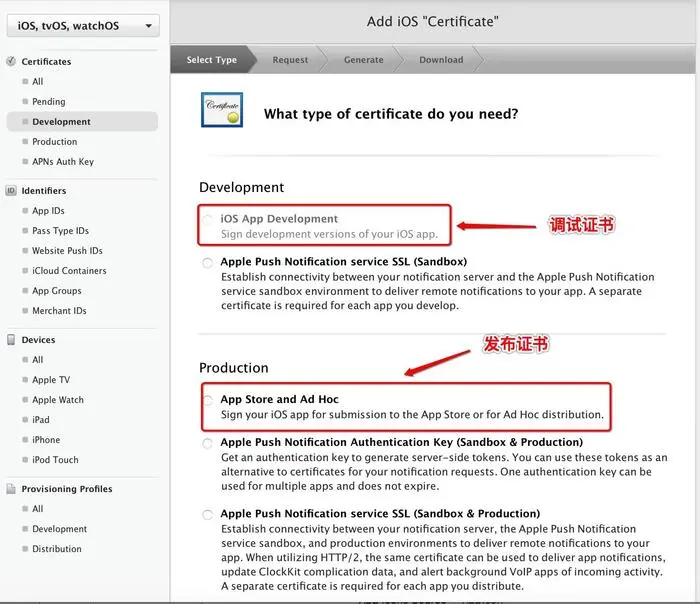The image size is (700, 604).
Task: Click the Identifiers section heading
Action: (44, 191)
